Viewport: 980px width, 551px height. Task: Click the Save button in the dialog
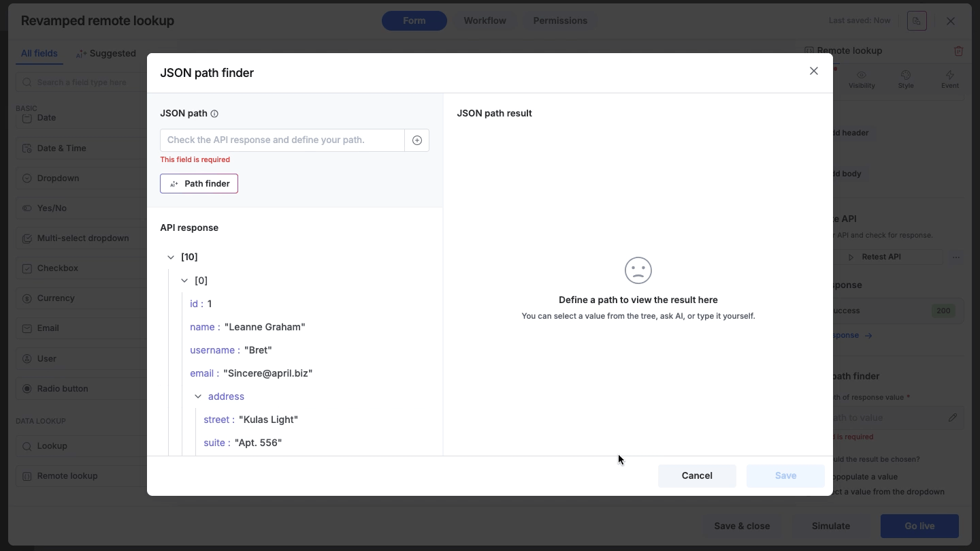(x=785, y=476)
